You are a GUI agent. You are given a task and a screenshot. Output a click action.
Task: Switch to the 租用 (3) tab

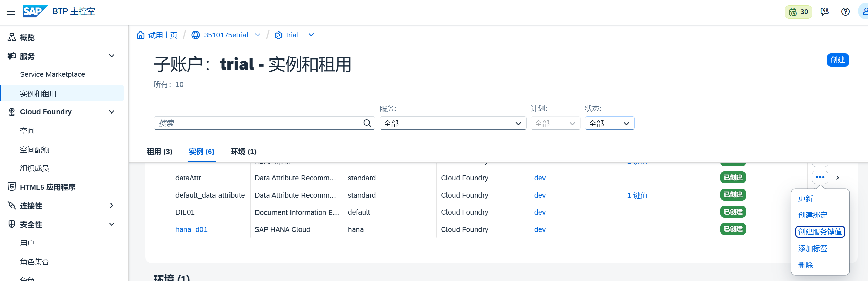click(159, 152)
